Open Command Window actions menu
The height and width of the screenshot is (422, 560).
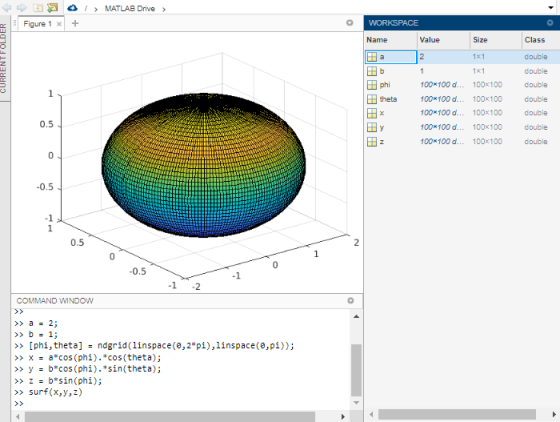coord(351,301)
